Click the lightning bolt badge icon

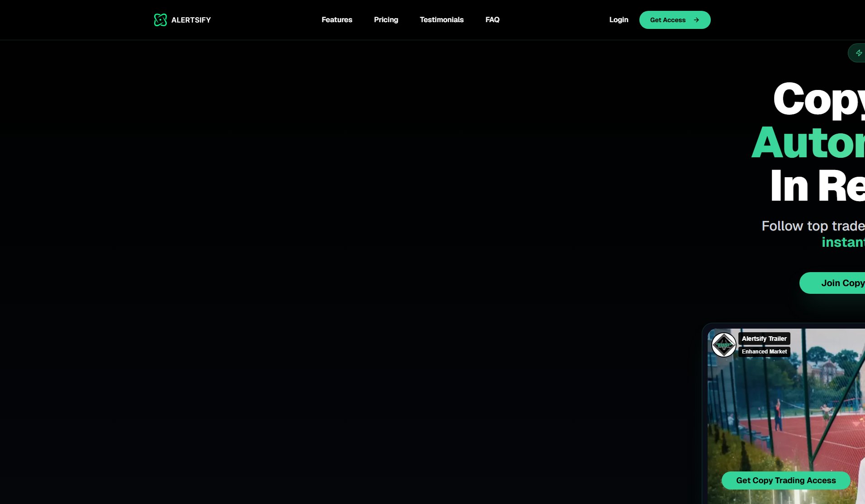coord(859,53)
